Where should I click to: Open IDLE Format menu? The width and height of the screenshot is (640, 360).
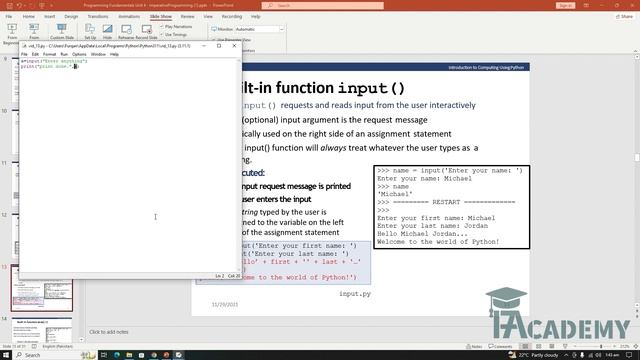(x=49, y=54)
